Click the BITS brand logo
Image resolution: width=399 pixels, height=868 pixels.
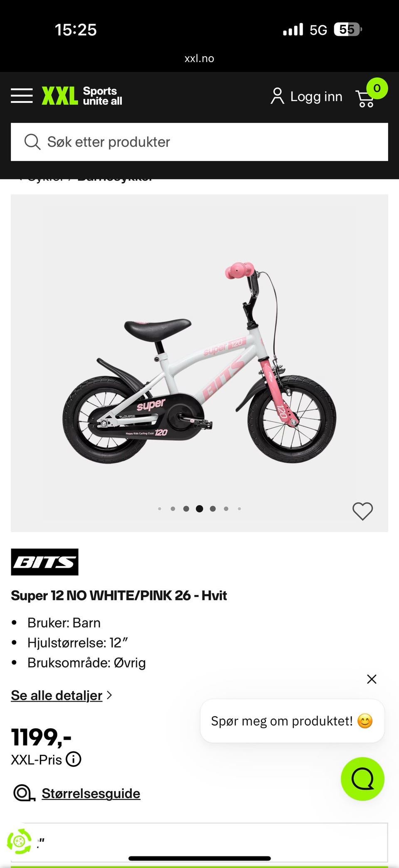44,562
